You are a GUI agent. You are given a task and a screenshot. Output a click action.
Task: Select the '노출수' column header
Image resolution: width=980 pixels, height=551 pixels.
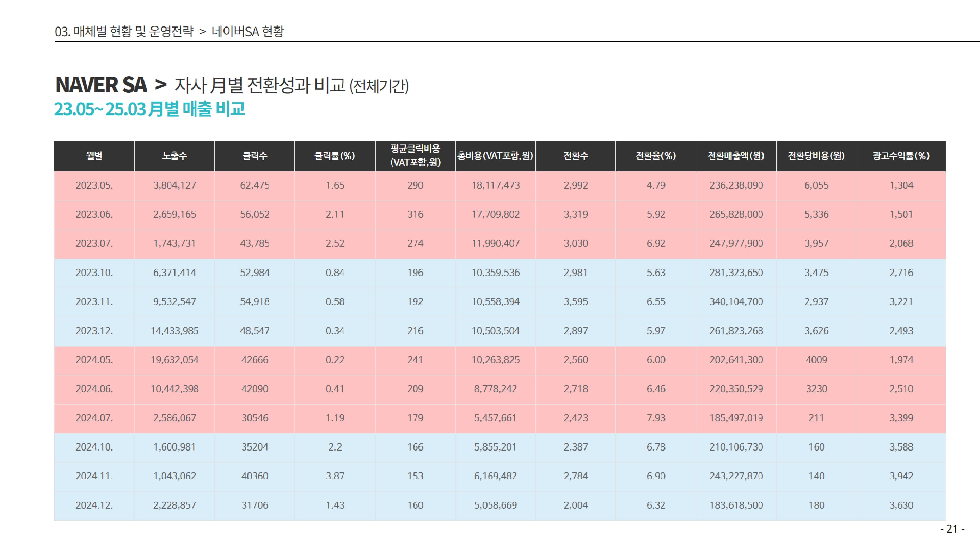click(x=175, y=156)
